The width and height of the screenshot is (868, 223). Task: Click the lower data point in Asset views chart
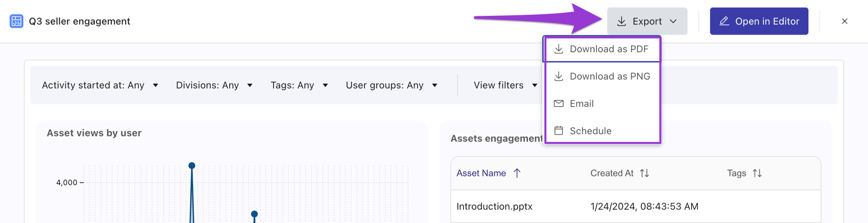point(254,214)
